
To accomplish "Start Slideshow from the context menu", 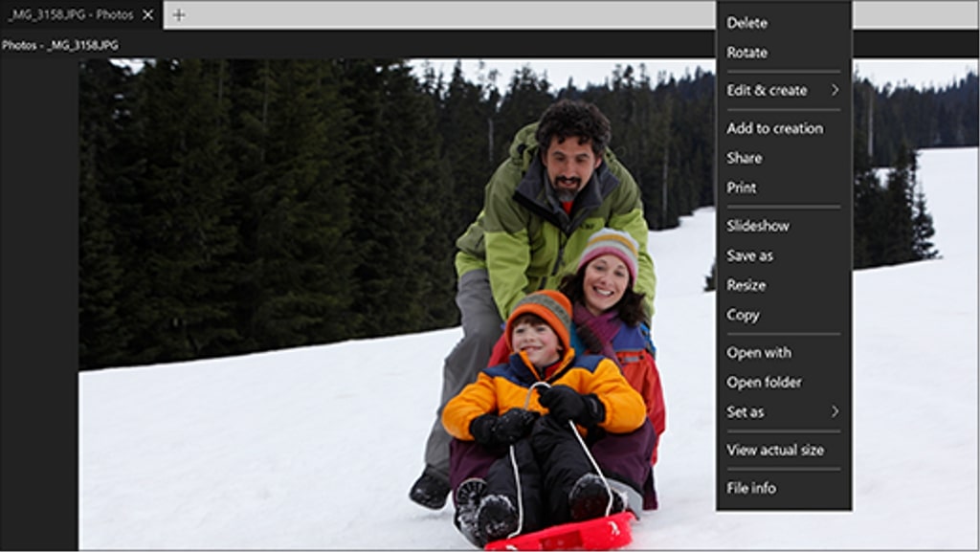I will click(x=758, y=226).
